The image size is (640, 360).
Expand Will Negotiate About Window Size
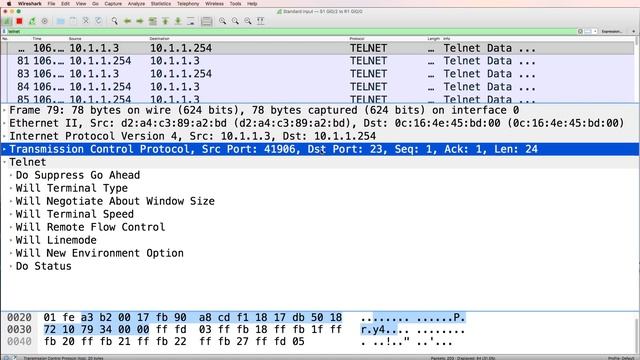point(11,202)
